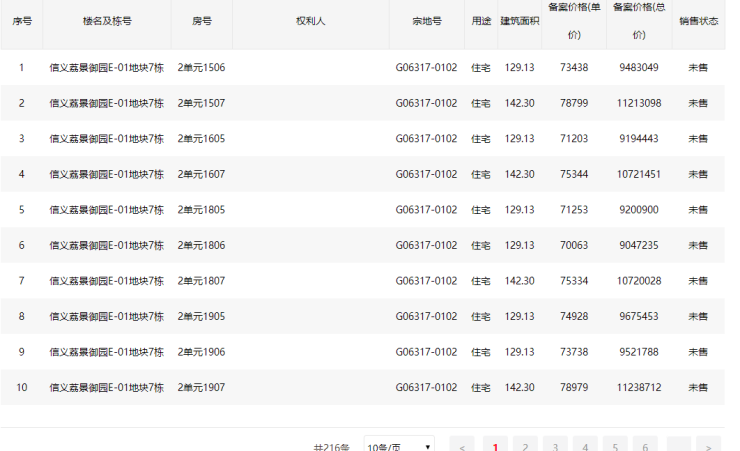Image resolution: width=740 pixels, height=451 pixels.
Task: Go to the next page arrow
Action: click(708, 446)
